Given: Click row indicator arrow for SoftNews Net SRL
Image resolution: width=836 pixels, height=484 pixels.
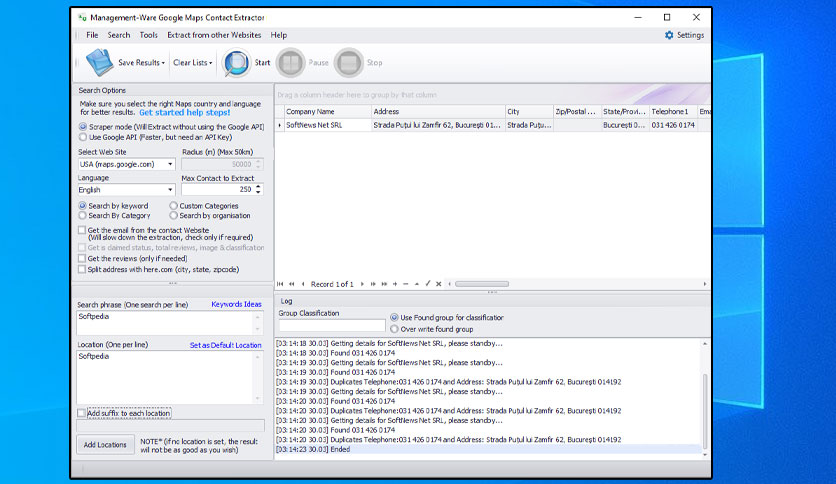Looking at the screenshot, I should (x=280, y=125).
